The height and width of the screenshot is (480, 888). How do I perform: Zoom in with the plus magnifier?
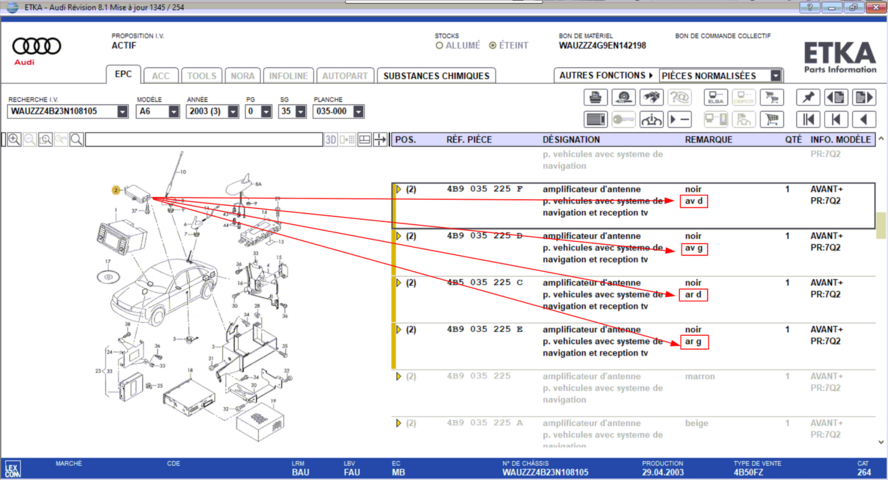(14, 139)
